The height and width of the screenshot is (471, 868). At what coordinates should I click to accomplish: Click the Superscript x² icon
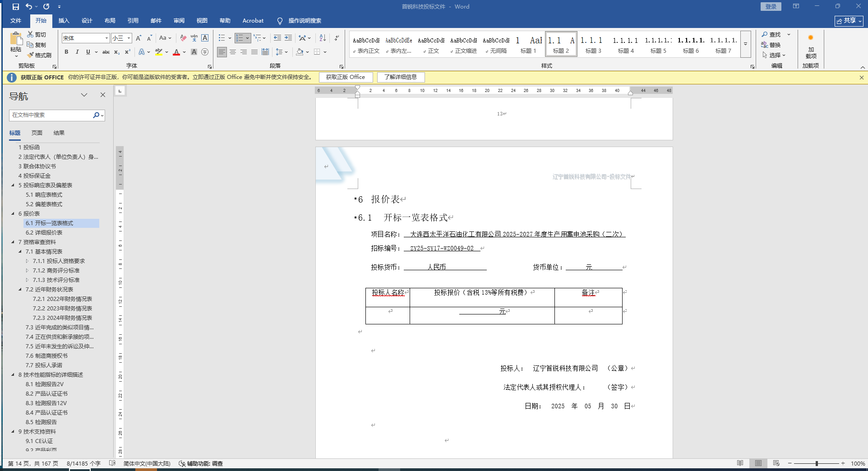pyautogui.click(x=128, y=52)
